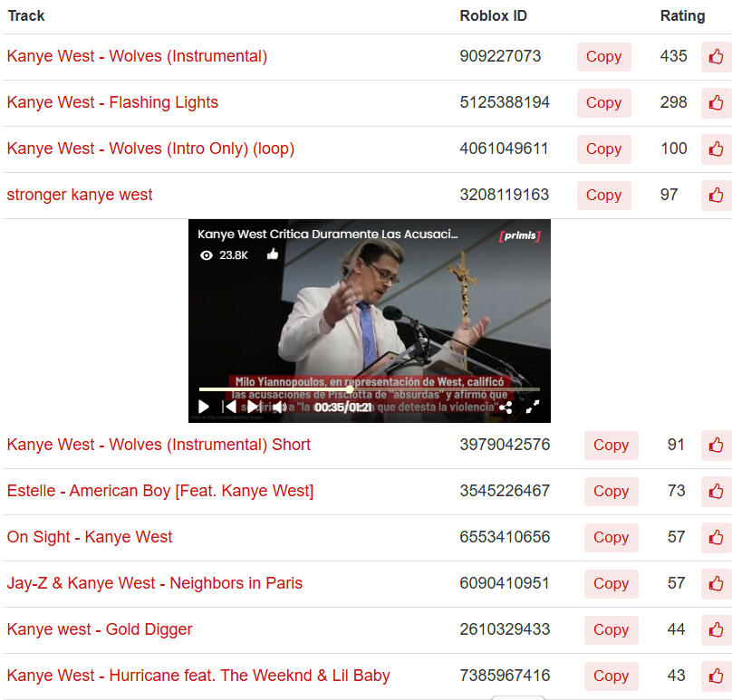Image resolution: width=732 pixels, height=700 pixels.
Task: Copy ID for Hurricane feat. The Weeknd
Action: [611, 676]
